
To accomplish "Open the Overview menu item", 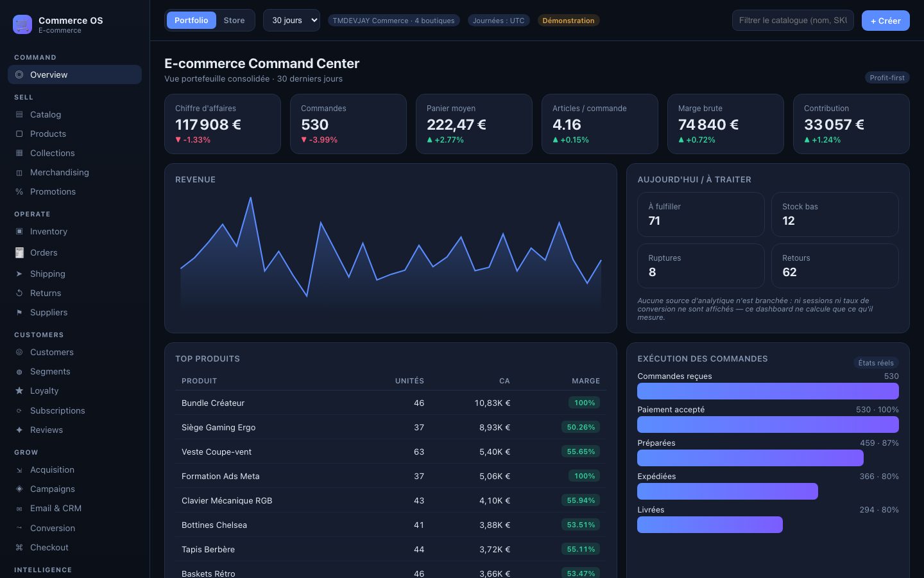I will pos(74,74).
